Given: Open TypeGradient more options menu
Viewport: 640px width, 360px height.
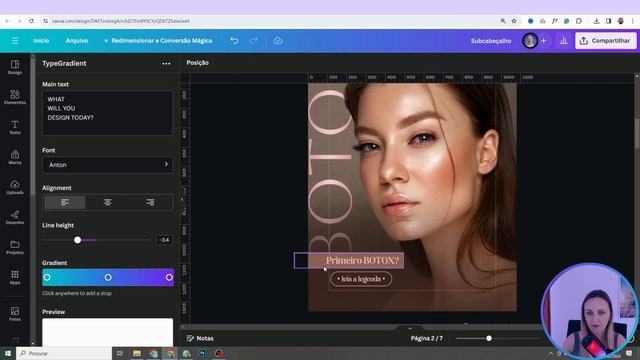Looking at the screenshot, I should (x=166, y=64).
